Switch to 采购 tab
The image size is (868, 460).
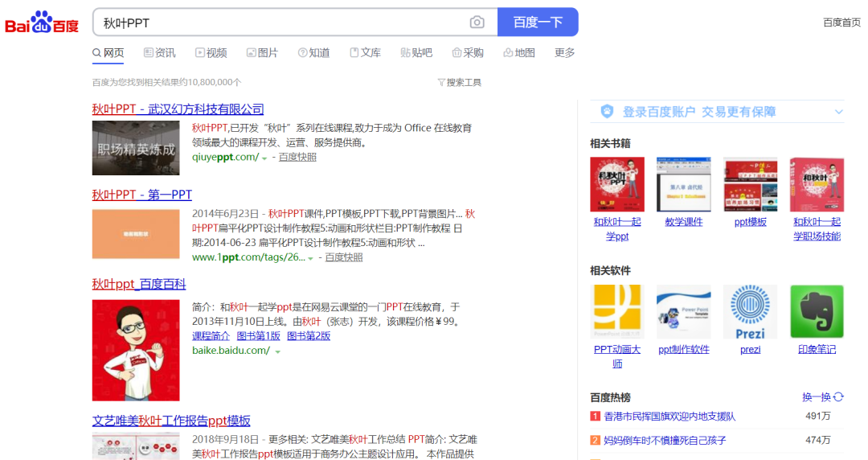pyautogui.click(x=468, y=52)
